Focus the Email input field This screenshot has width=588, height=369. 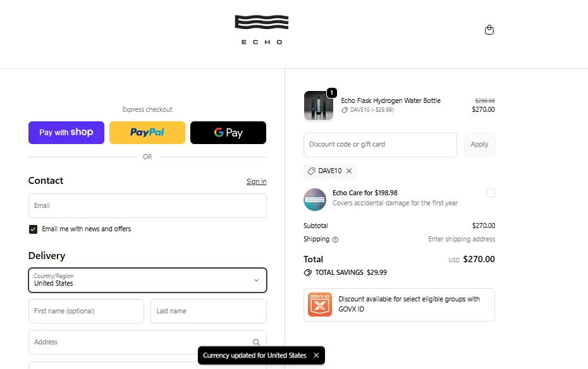tap(147, 206)
